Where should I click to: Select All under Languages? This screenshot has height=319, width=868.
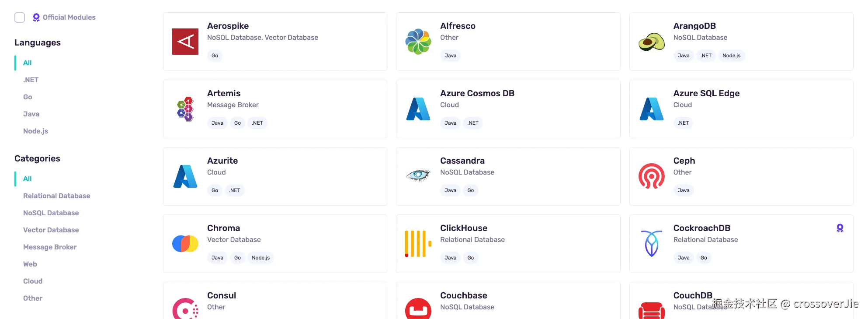point(27,63)
